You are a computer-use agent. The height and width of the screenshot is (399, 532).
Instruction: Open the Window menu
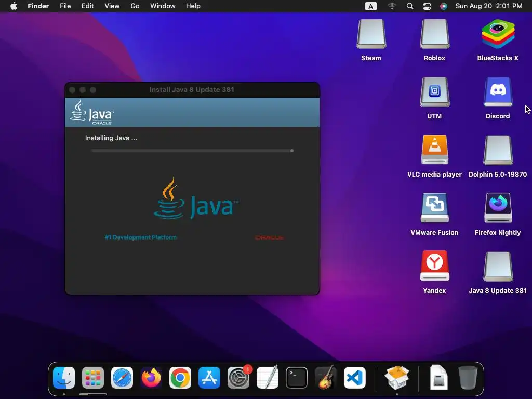pyautogui.click(x=163, y=6)
